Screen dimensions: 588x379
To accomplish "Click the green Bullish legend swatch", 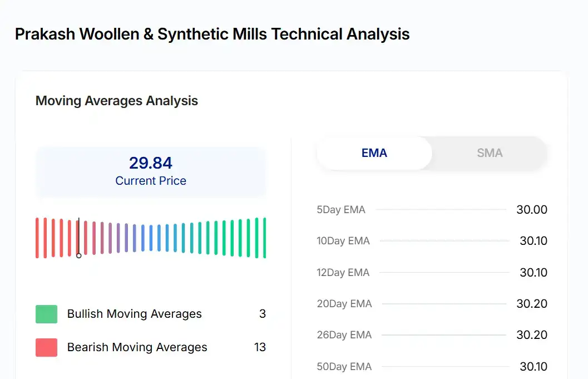I will (x=46, y=314).
